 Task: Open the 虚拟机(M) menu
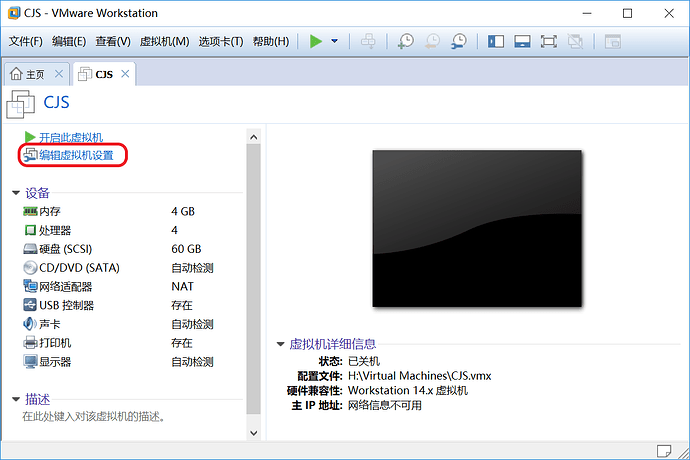[x=164, y=41]
